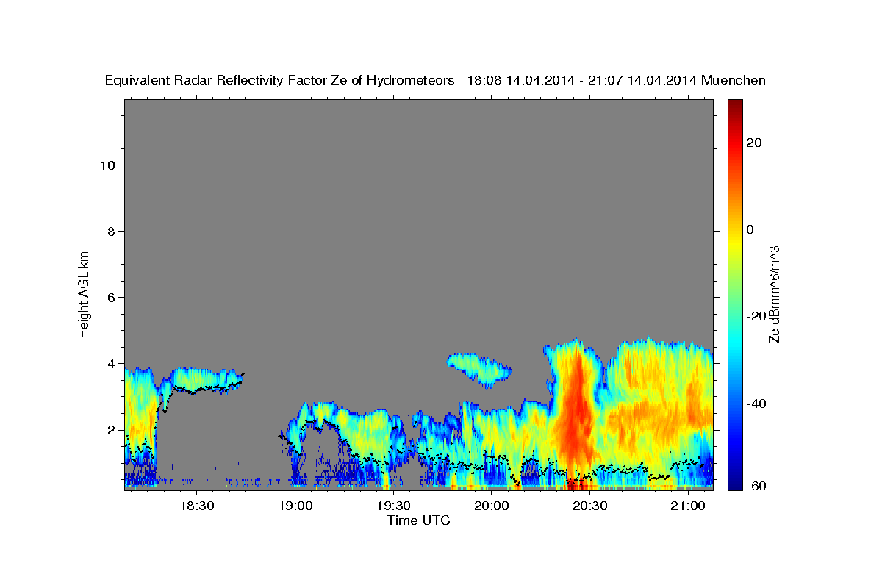Click the dark red top of the colorbar

[735, 105]
